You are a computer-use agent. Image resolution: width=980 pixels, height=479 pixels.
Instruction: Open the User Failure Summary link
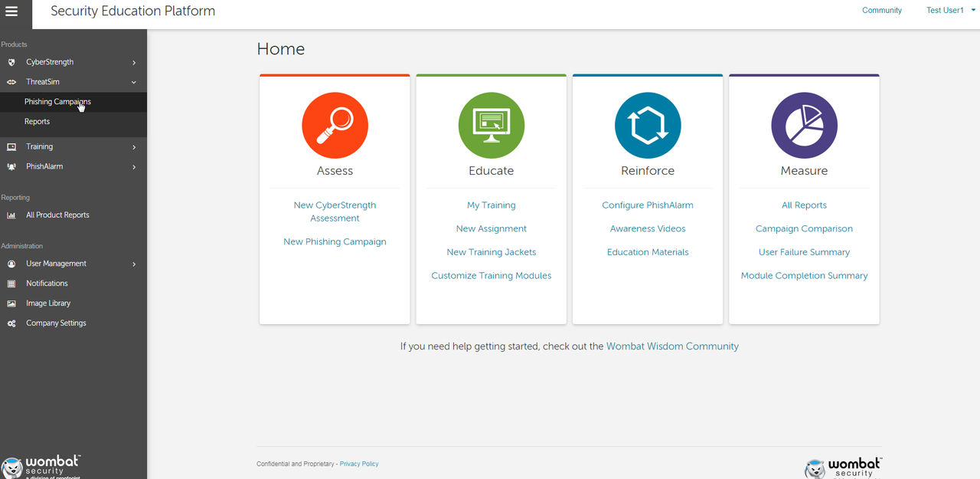coord(804,252)
